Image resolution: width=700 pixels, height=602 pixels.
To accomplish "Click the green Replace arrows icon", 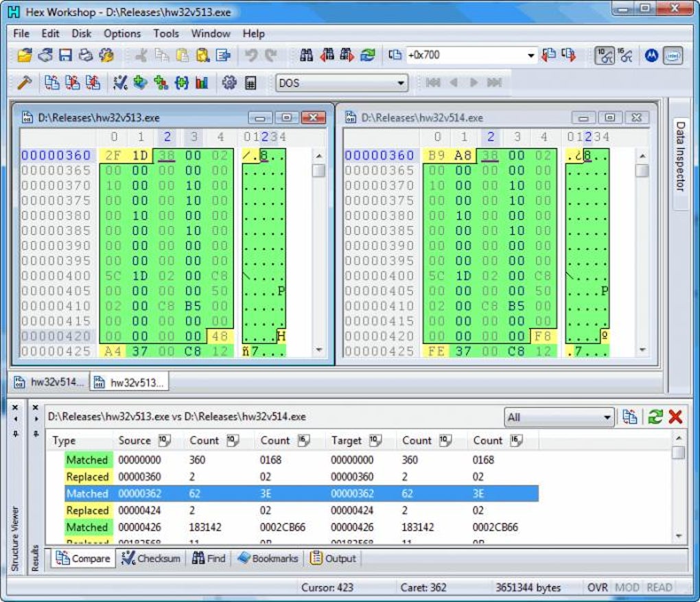I will (x=368, y=56).
